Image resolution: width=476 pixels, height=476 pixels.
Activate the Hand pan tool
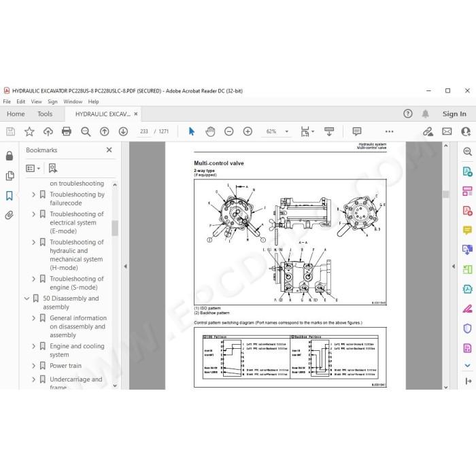pos(210,131)
